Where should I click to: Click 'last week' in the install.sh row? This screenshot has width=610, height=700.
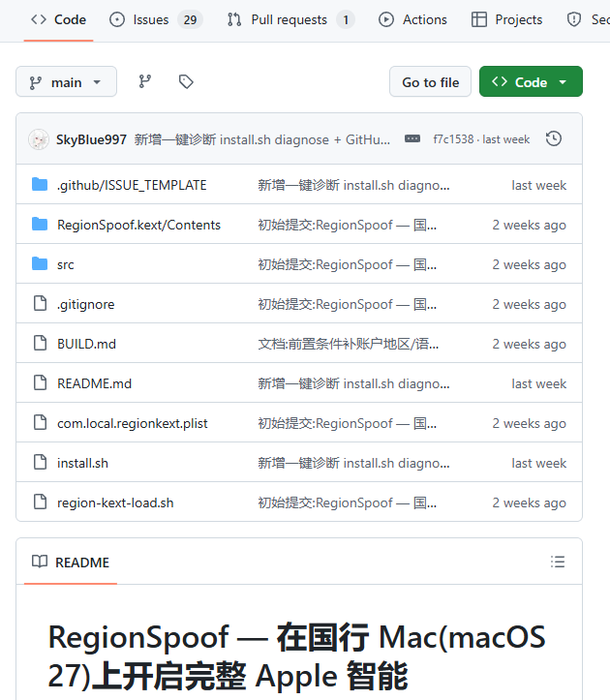[x=539, y=464]
